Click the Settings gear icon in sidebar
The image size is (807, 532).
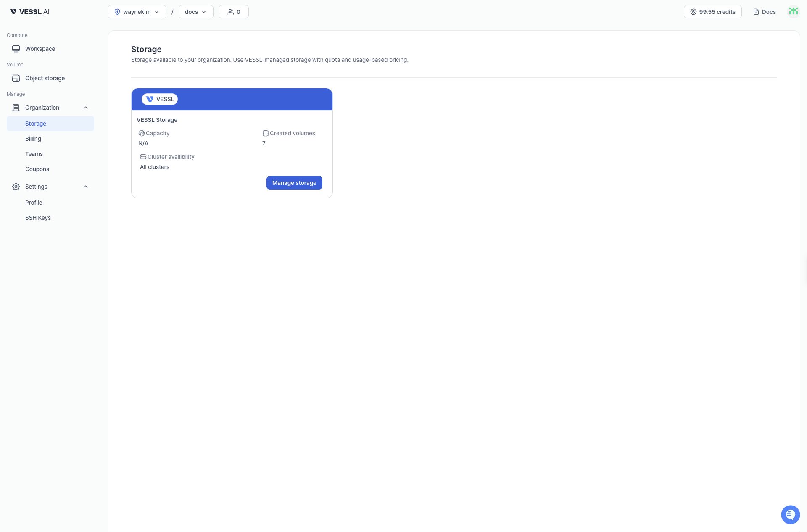[x=16, y=187]
